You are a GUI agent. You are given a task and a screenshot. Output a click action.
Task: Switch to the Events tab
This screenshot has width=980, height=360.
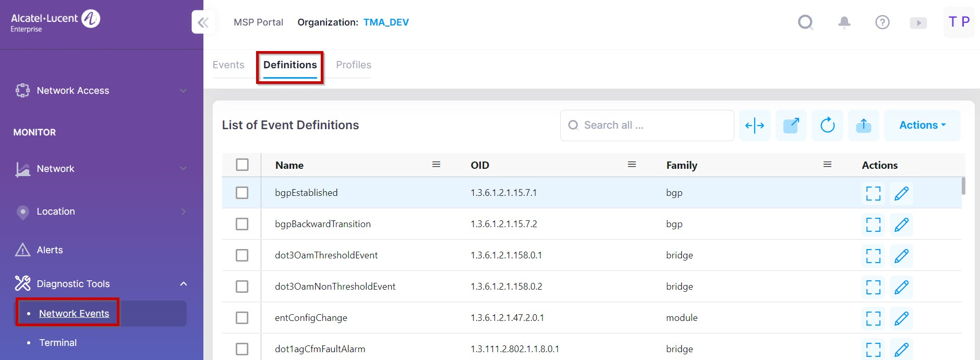coord(228,65)
